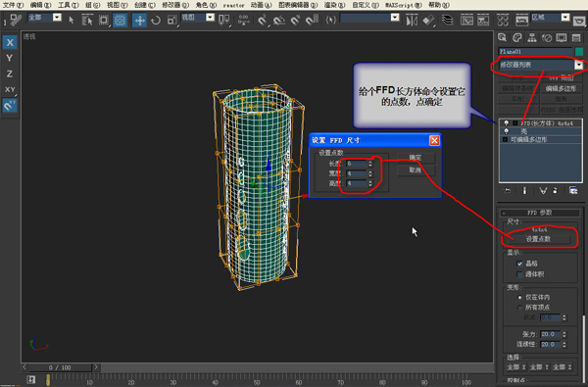Select the Select Object arrow tool

pos(72,20)
